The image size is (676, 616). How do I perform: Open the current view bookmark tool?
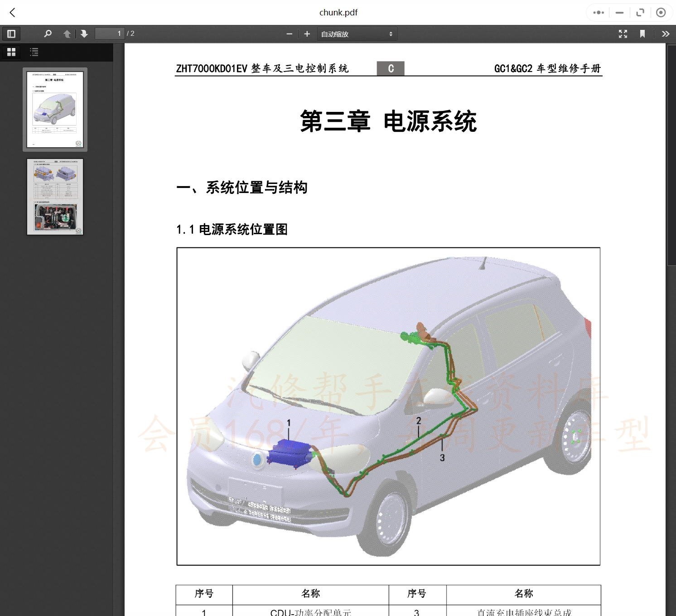point(642,34)
